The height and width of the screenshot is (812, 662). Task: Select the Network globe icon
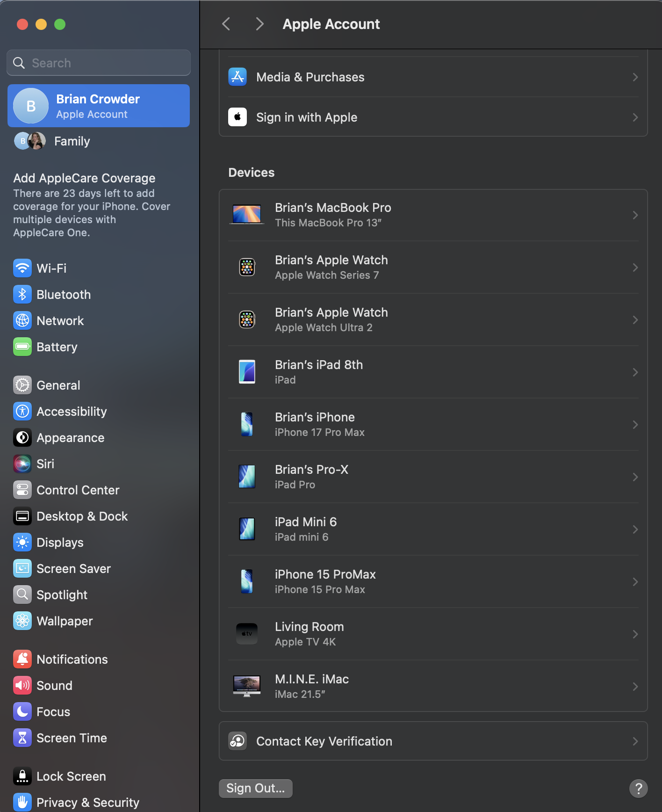point(22,321)
